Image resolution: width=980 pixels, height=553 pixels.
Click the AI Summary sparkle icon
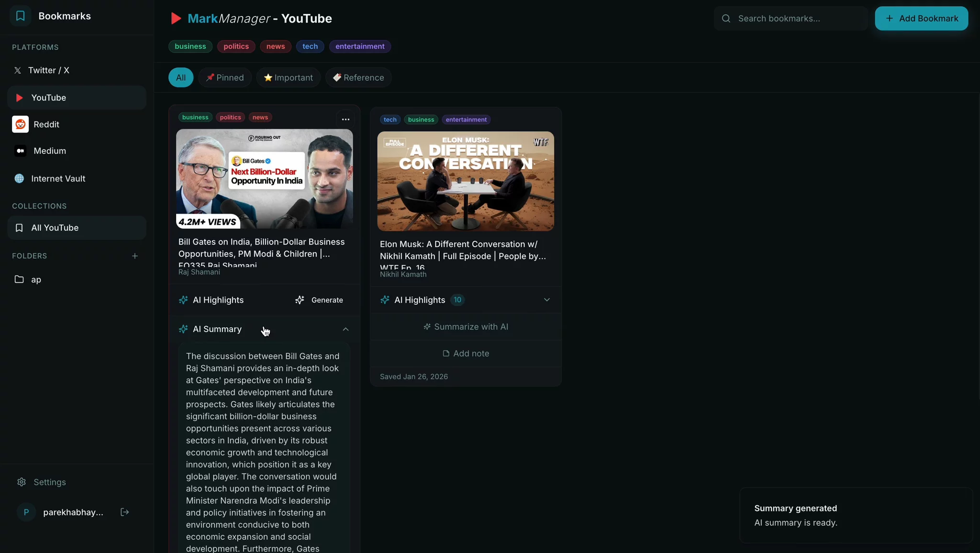click(x=183, y=329)
